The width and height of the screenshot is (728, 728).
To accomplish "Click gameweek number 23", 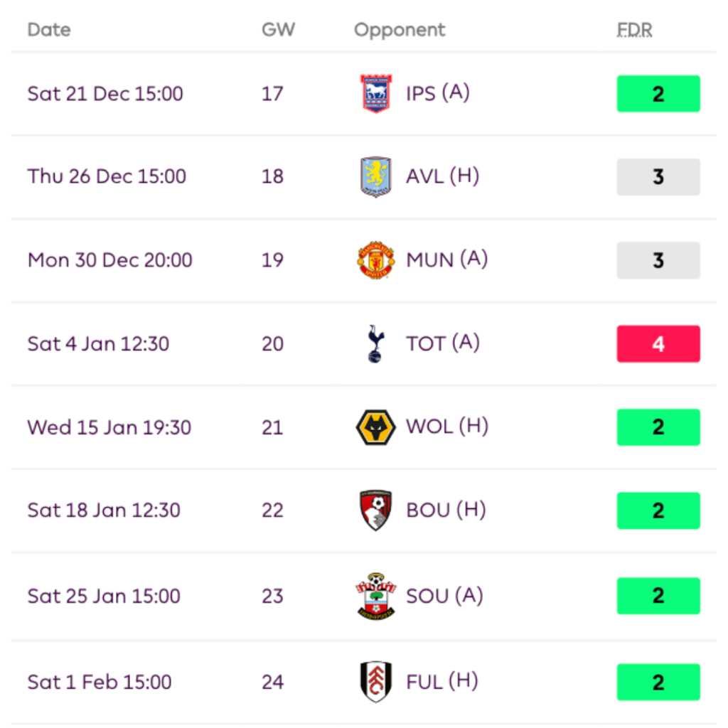I will coord(272,596).
